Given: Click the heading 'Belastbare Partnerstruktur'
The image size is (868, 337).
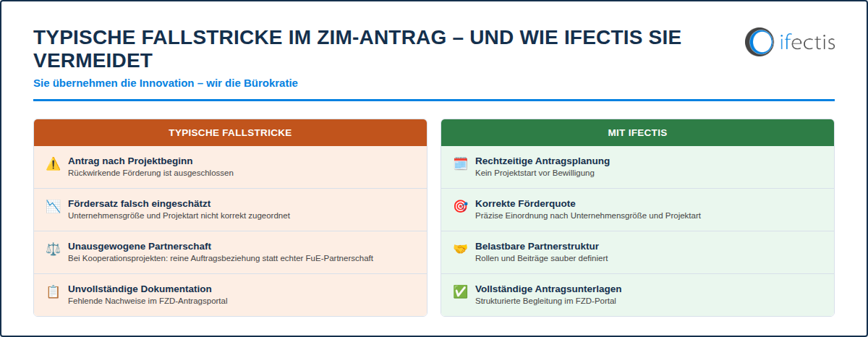Looking at the screenshot, I should [x=537, y=246].
